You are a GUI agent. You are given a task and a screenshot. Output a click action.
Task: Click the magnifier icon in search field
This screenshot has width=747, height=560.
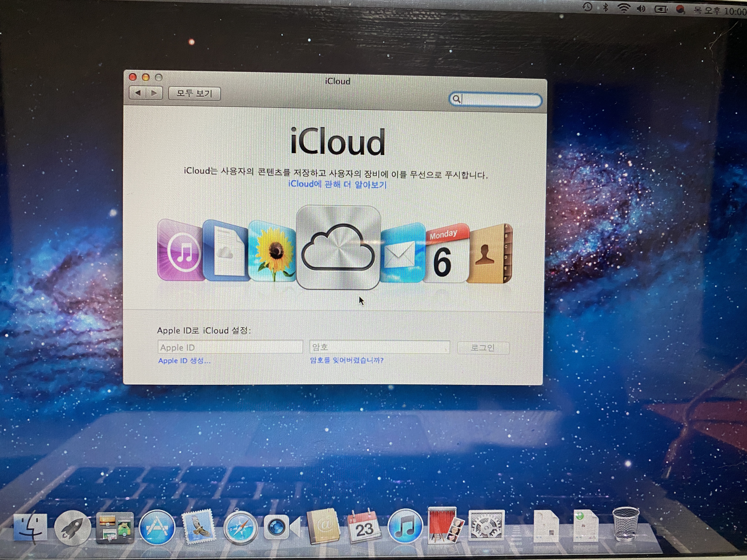(x=456, y=99)
